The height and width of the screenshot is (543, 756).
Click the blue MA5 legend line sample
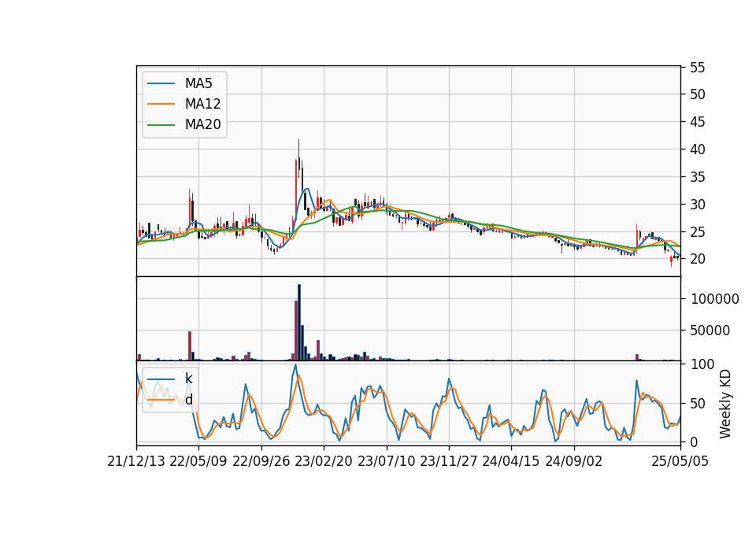click(161, 83)
